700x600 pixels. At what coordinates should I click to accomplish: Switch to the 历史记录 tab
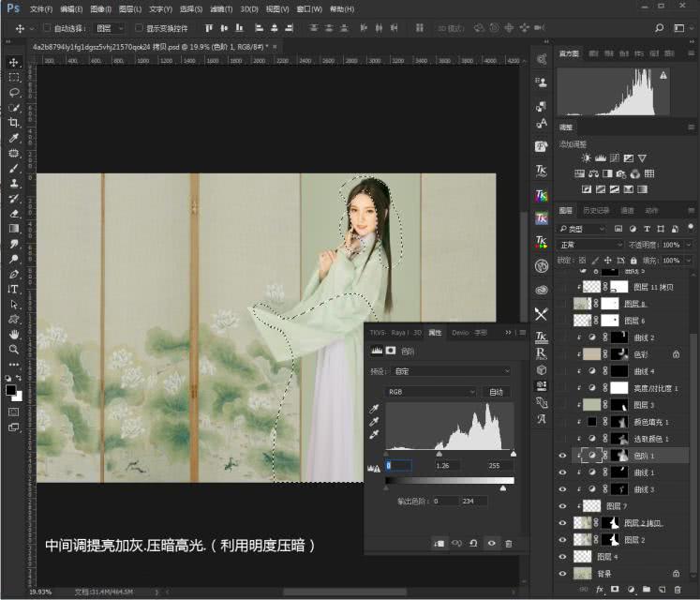596,210
